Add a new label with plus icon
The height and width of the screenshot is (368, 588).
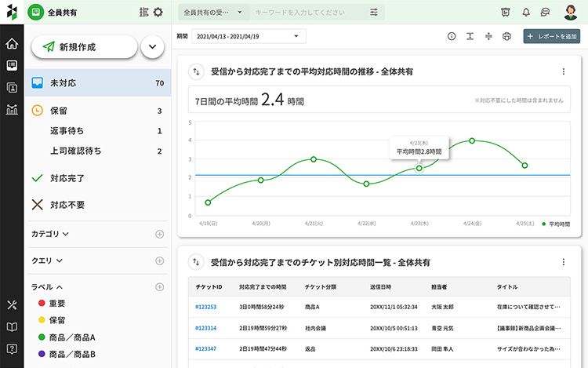[x=160, y=287]
